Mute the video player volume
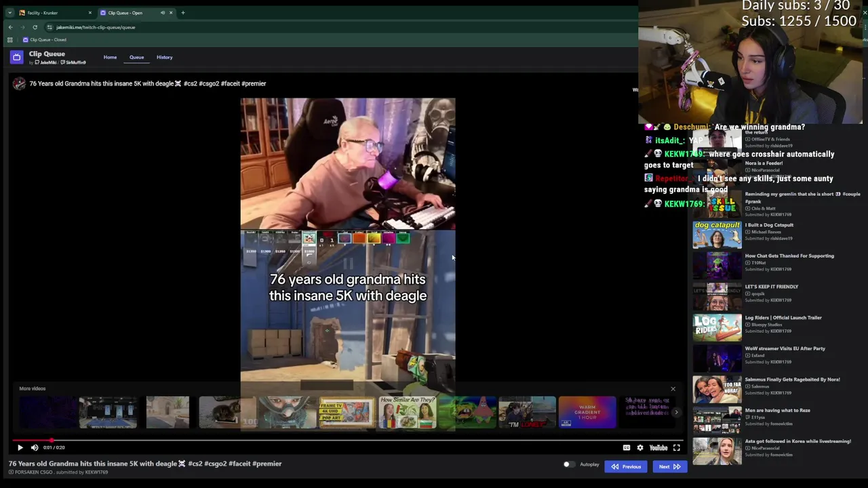868x488 pixels. [35, 447]
